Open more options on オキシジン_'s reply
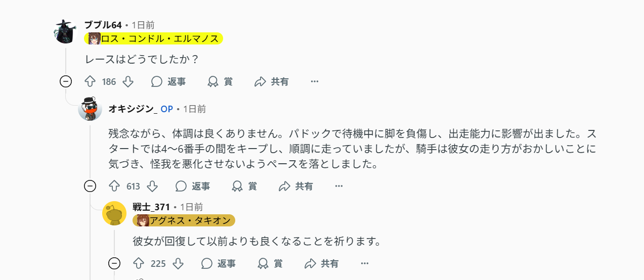Image resolution: width=644 pixels, height=280 pixels. coord(339,186)
